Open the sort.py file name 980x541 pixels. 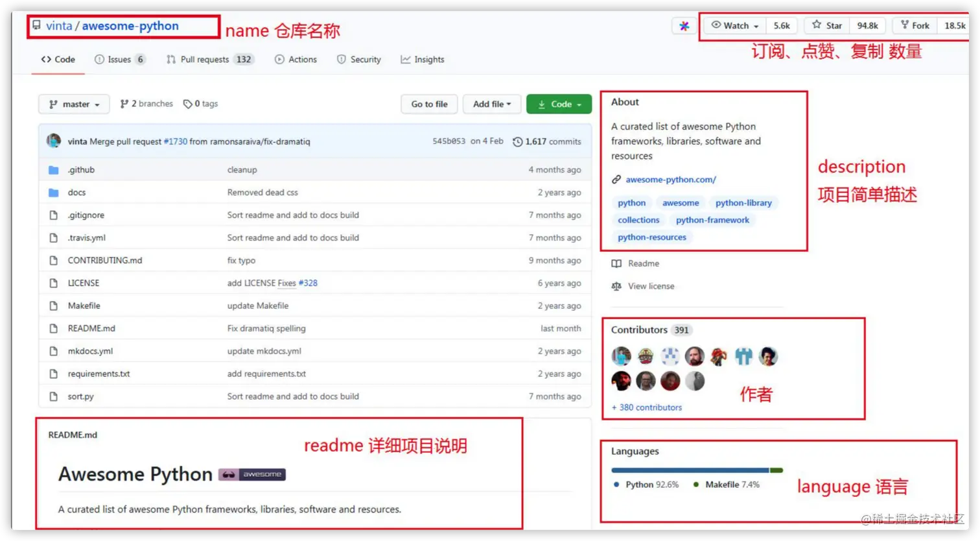(x=80, y=396)
